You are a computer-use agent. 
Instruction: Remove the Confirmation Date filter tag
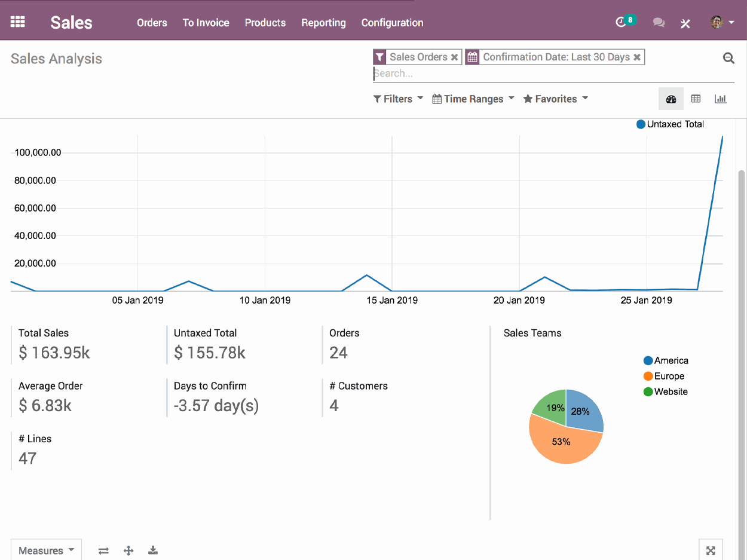tap(637, 57)
